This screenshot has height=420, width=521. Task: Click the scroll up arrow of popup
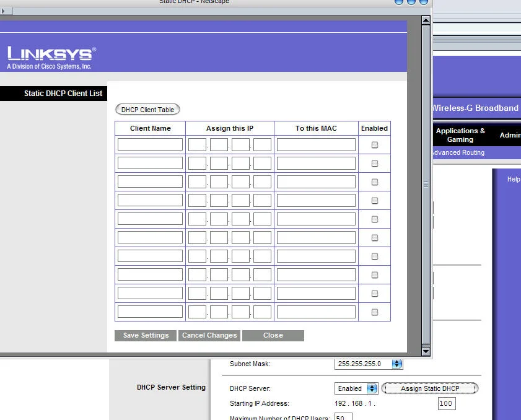coord(426,20)
